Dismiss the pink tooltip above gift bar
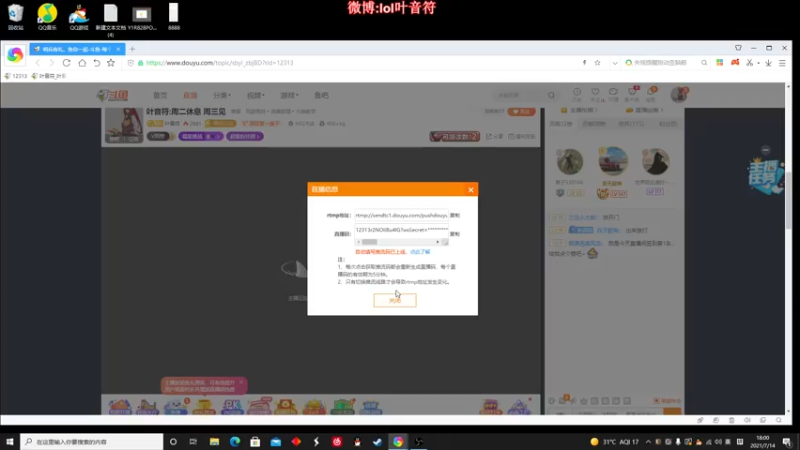Viewport: 800px width, 450px height. (241, 382)
